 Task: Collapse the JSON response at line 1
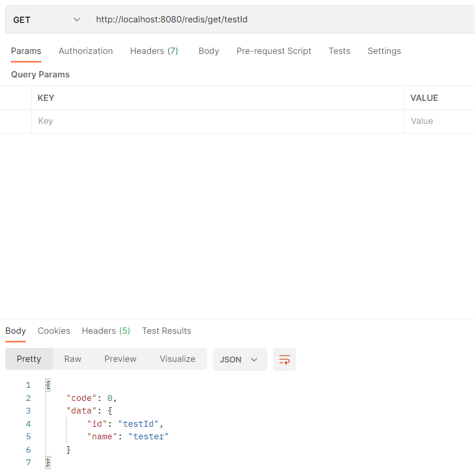[47, 385]
